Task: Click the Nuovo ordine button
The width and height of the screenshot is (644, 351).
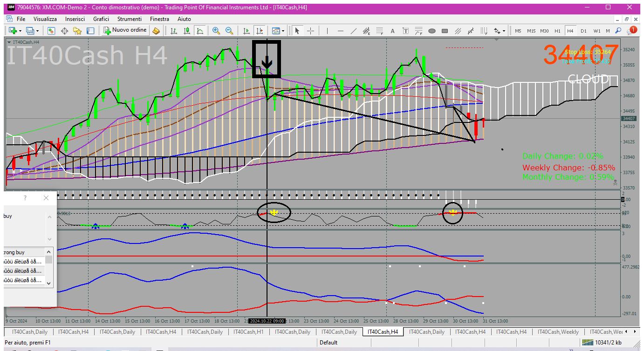Action: [125, 30]
